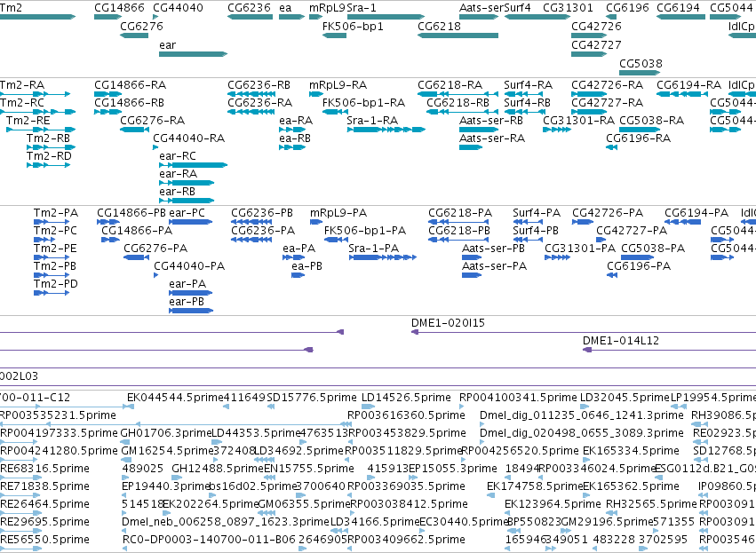
Task: Click the CG5038-RA transcript label
Action: (652, 121)
